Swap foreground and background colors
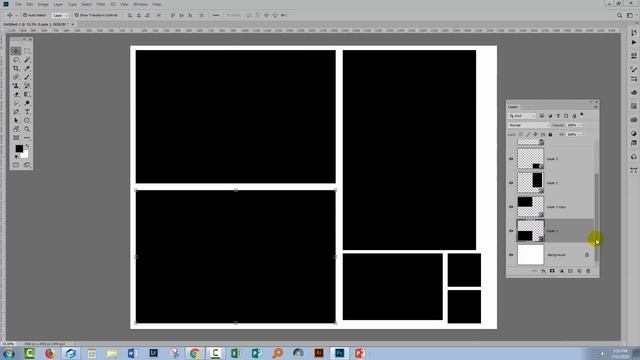Image resolution: width=640 pixels, height=360 pixels. pyautogui.click(x=27, y=147)
